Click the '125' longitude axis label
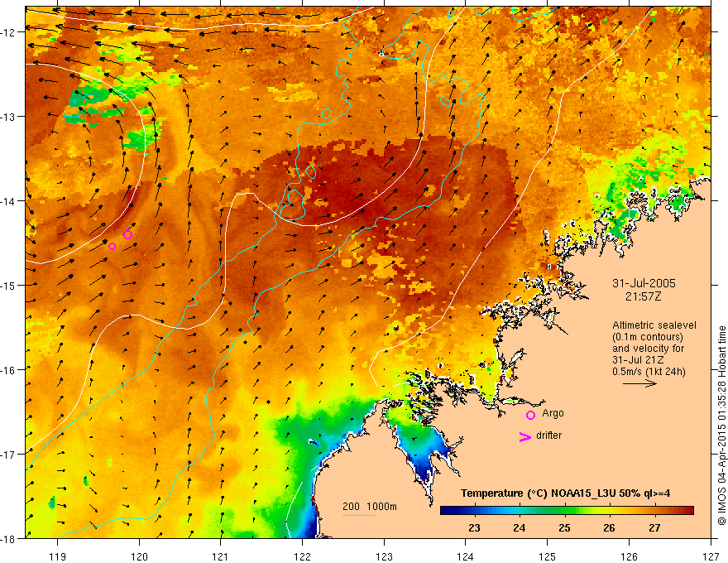 (x=548, y=556)
